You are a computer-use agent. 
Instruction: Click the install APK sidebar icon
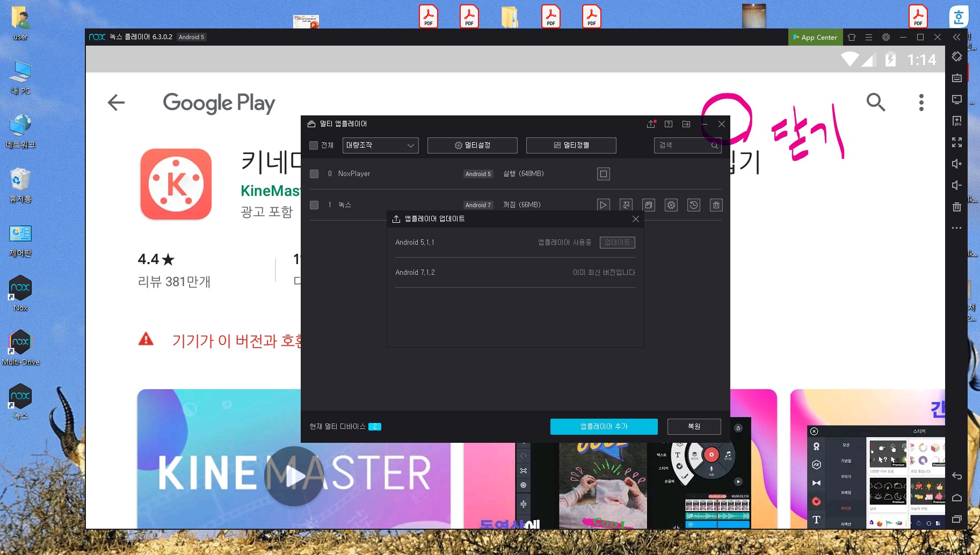pyautogui.click(x=957, y=121)
